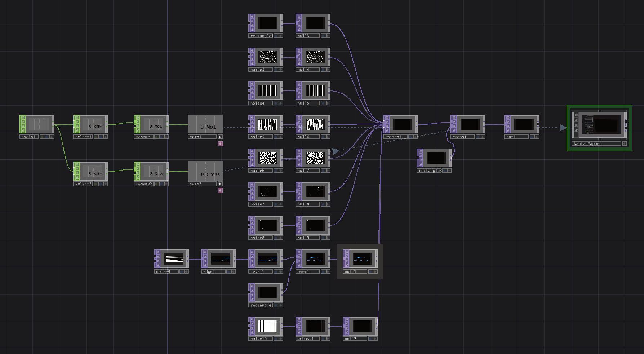Toggle the bypass lightning icon on kantanMapper
The image size is (644, 354).
coord(577,120)
